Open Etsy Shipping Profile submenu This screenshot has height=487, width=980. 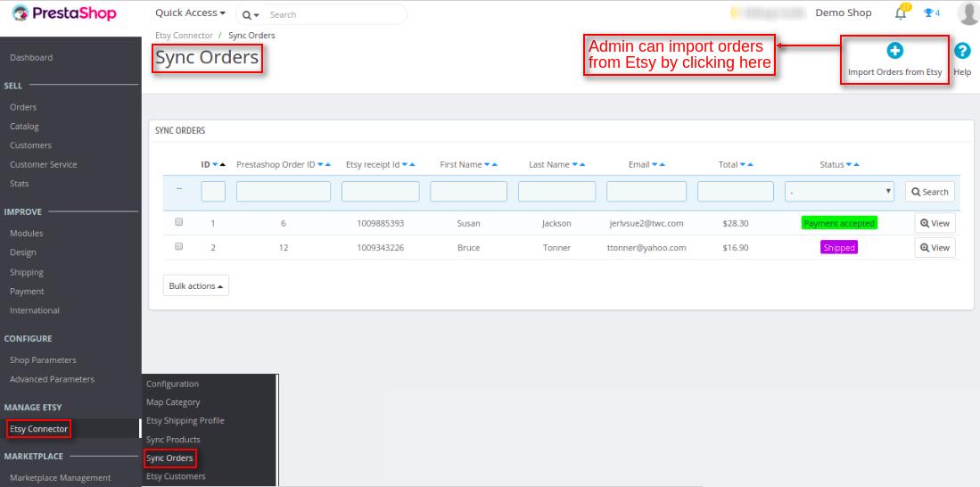tap(185, 421)
